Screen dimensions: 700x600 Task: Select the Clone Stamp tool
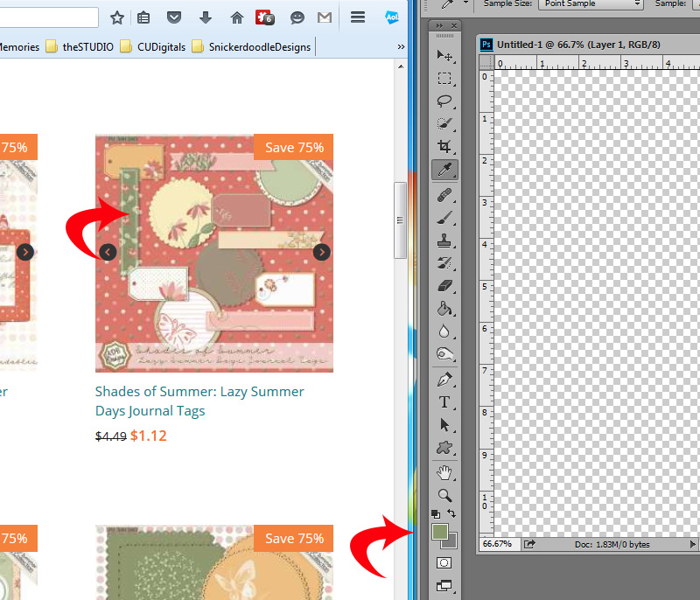pos(444,241)
